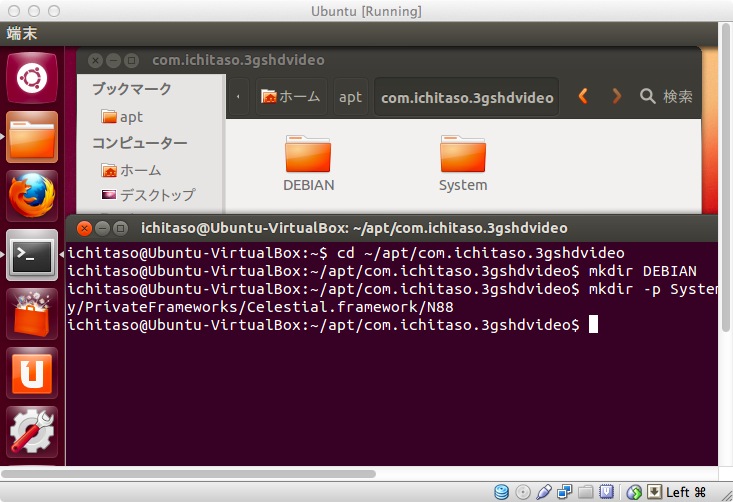
Task: Select デスクトップ in the sidebar
Action: coord(148,194)
